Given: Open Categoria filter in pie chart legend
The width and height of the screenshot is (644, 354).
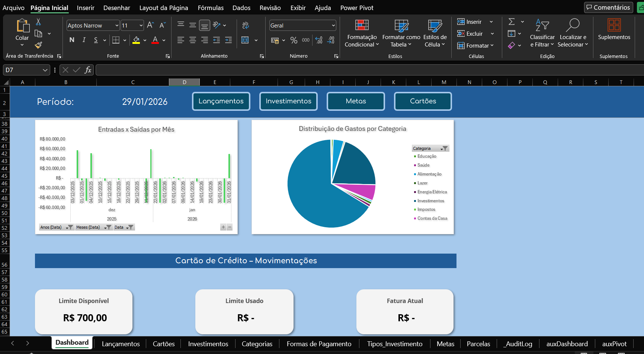Looking at the screenshot, I should point(444,148).
